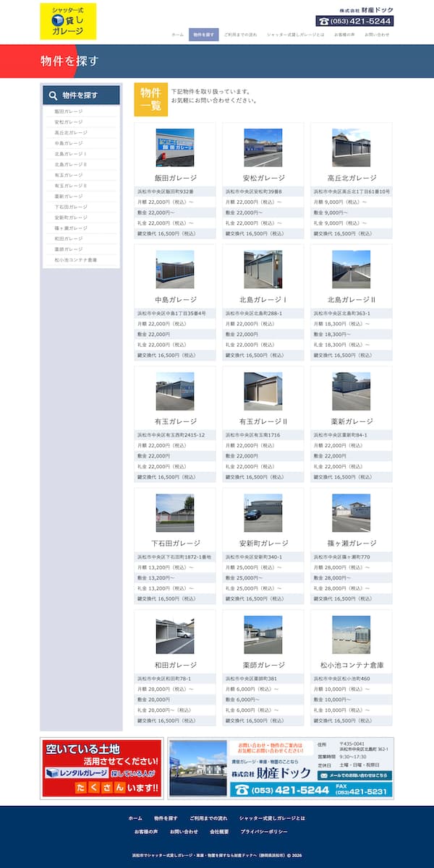Select 物件を探す tab in top navigation
Image resolution: width=434 pixels, height=868 pixels.
pos(204,35)
